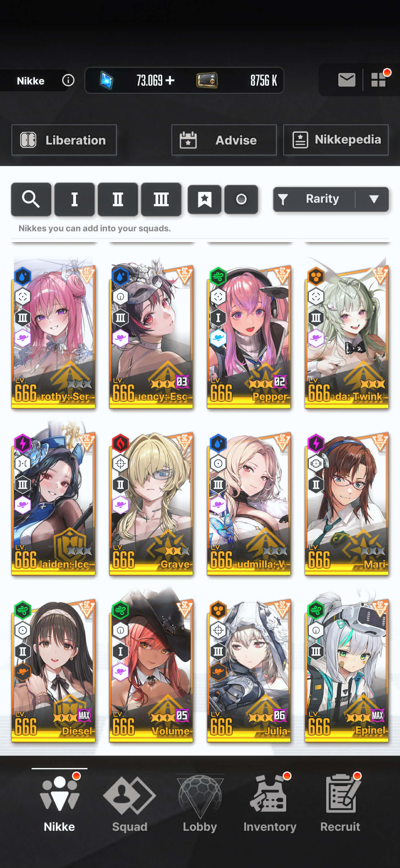The width and height of the screenshot is (400, 868).
Task: Open the mail envelope icon
Action: click(x=346, y=80)
